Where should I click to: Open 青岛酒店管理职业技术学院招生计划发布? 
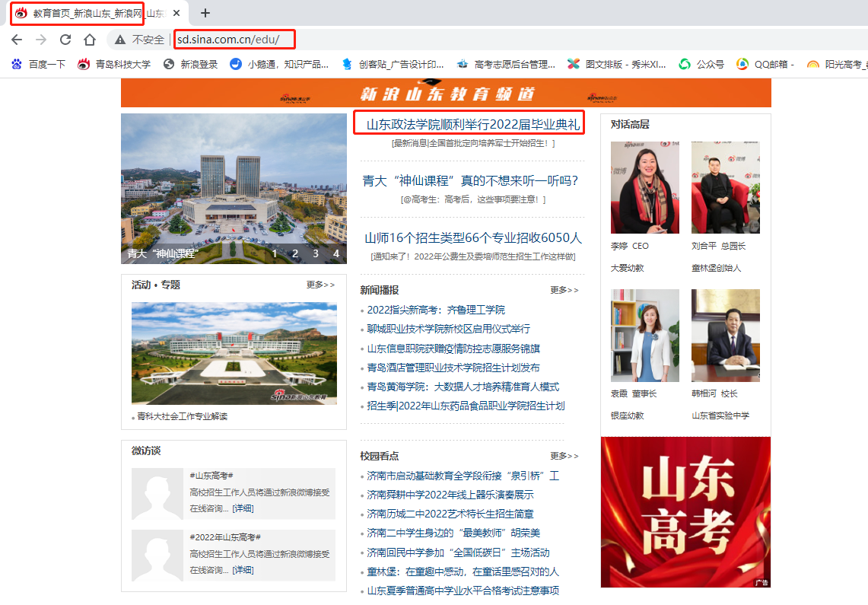coord(453,368)
